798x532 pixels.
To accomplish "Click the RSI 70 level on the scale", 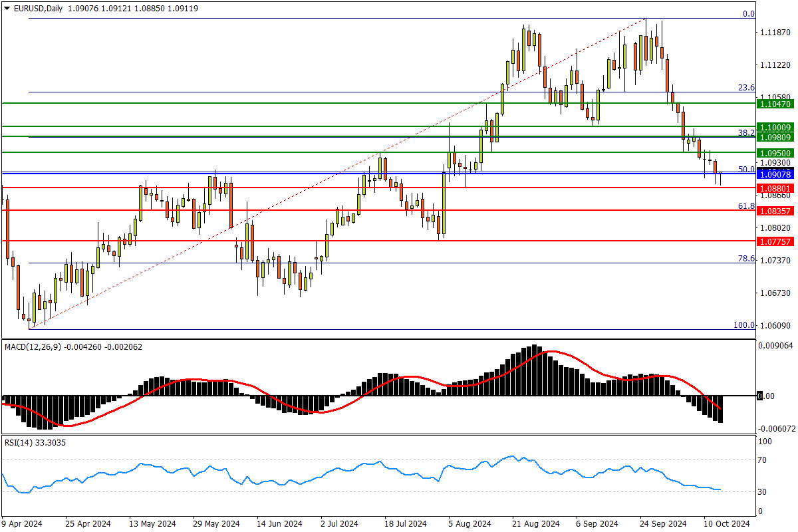I will [763, 460].
